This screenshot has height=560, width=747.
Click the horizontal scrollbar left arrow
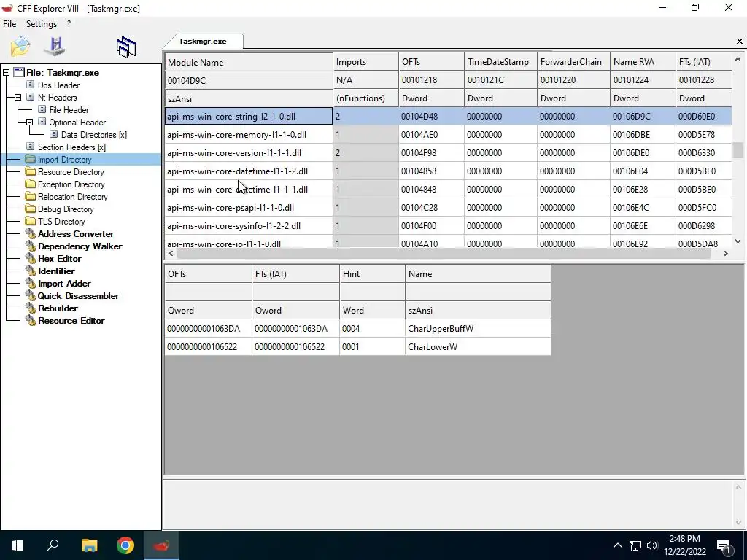[x=171, y=253]
